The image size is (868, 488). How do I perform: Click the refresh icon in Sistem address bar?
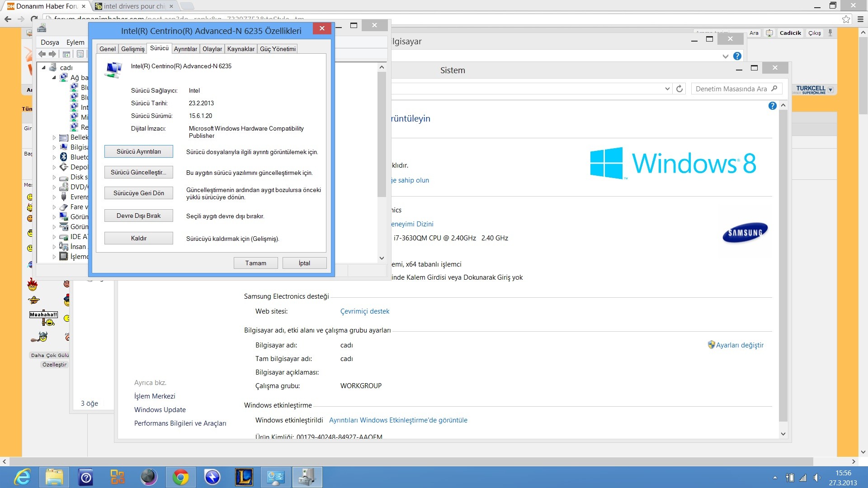[x=679, y=89]
